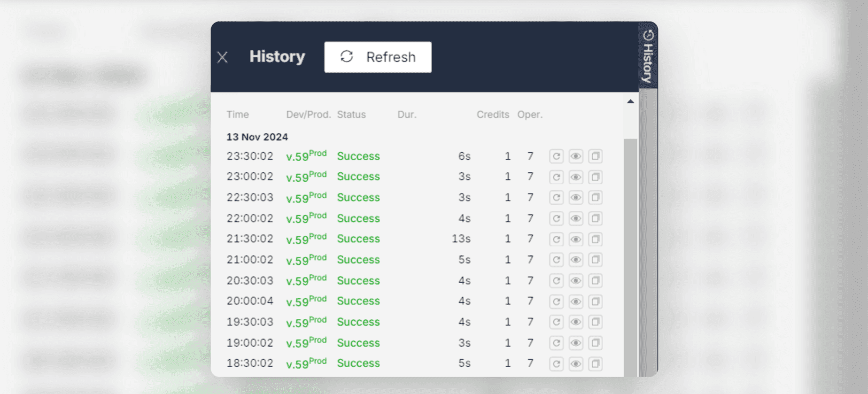Click the Time column header

point(238,115)
